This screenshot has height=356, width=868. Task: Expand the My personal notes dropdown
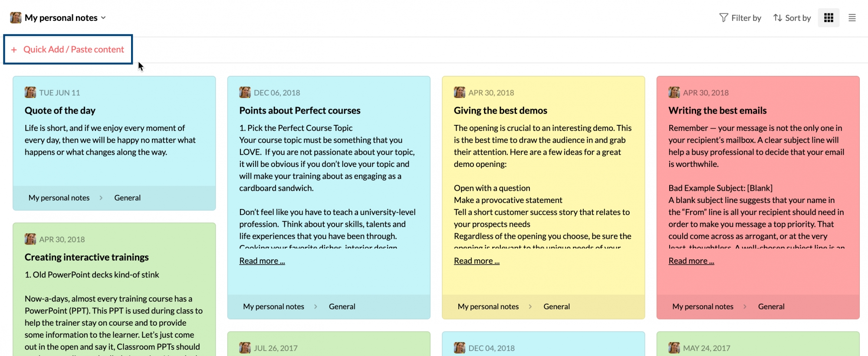pyautogui.click(x=103, y=18)
